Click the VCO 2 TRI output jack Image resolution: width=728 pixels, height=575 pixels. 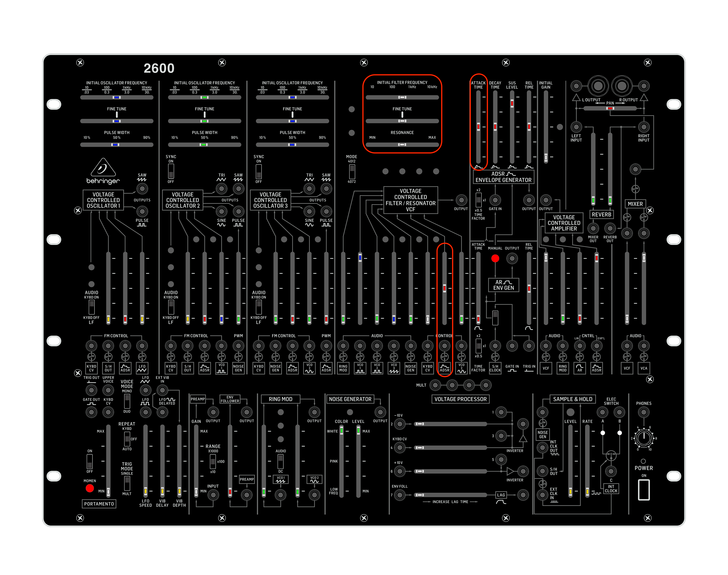coord(221,189)
